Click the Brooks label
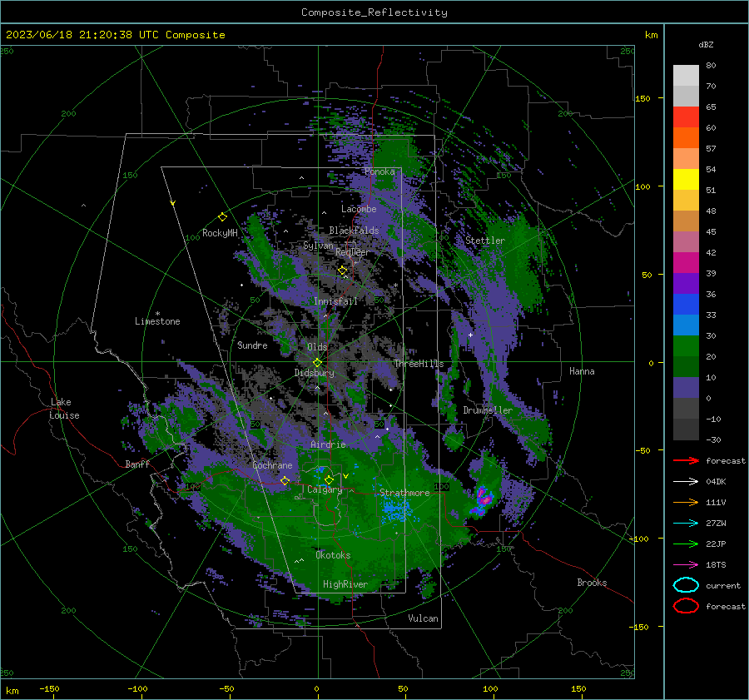This screenshot has width=749, height=700. pyautogui.click(x=592, y=583)
